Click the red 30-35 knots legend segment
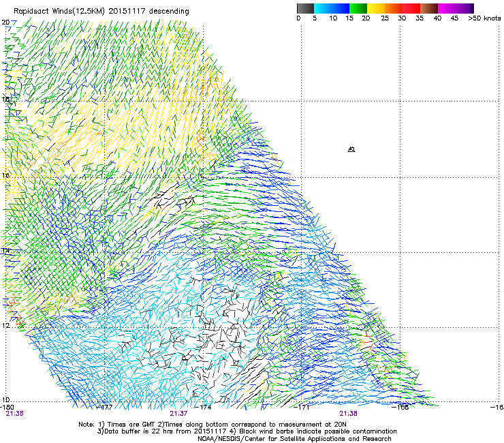This screenshot has height=443, width=504. pos(411,8)
